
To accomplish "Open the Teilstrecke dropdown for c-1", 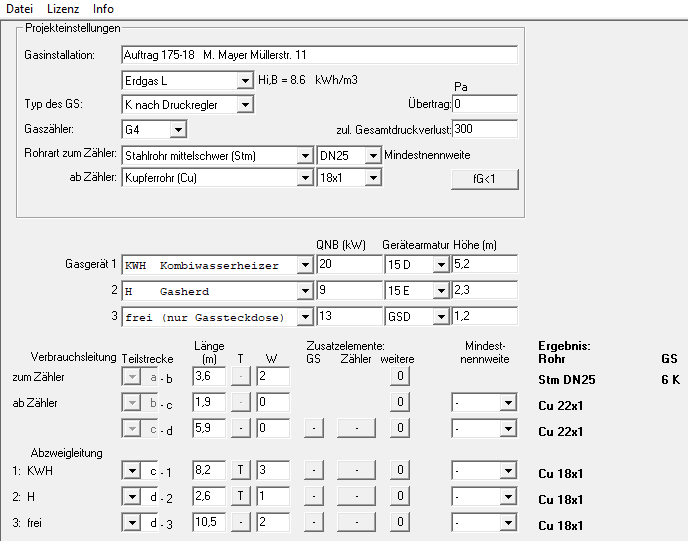I will 132,471.
